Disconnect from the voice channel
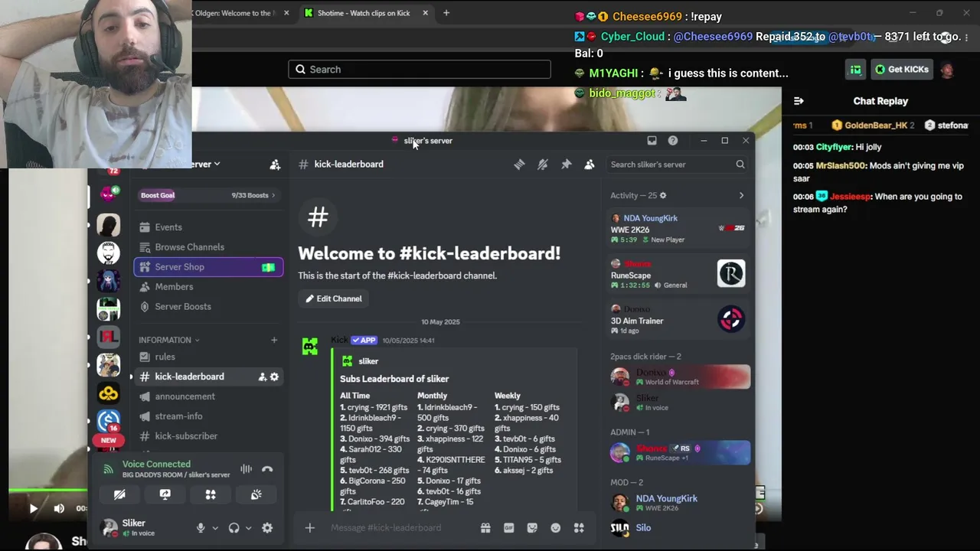Viewport: 980px width, 551px height. pyautogui.click(x=267, y=469)
